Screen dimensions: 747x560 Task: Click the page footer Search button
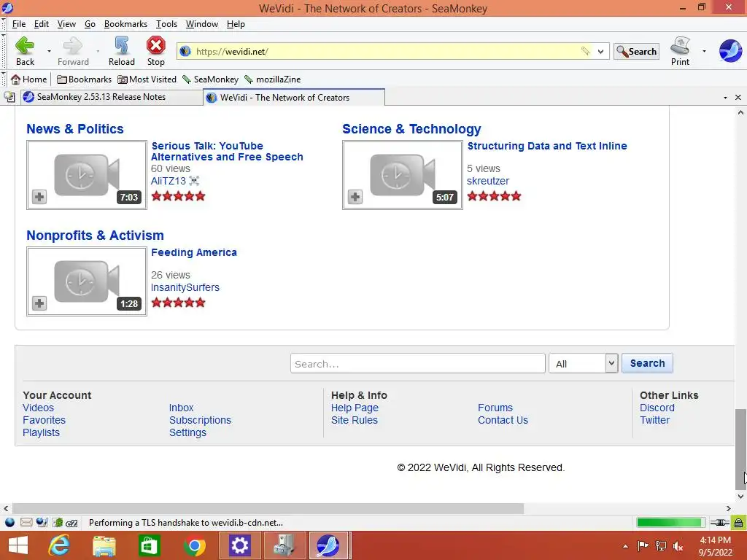647,363
